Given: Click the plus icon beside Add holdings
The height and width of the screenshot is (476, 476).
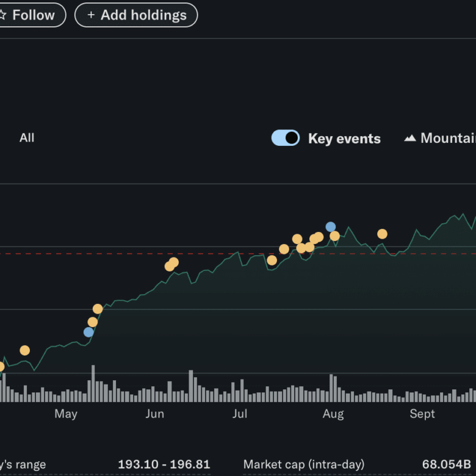Looking at the screenshot, I should 91,15.
